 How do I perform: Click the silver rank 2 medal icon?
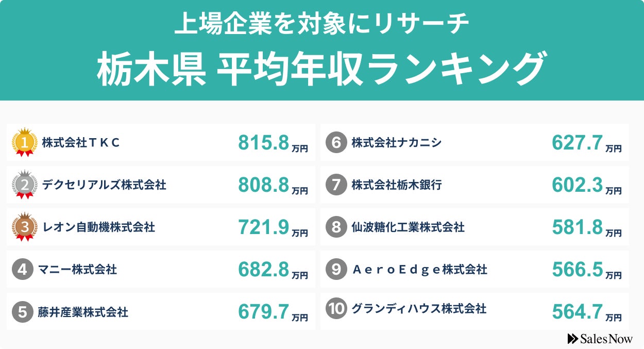click(24, 184)
